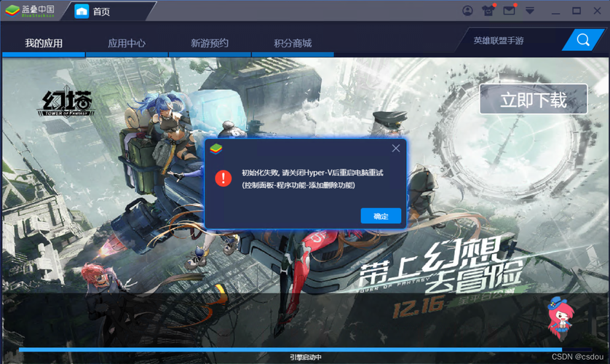
Task: Click the 控制面板-程序功能 hint text
Action: pos(298,185)
